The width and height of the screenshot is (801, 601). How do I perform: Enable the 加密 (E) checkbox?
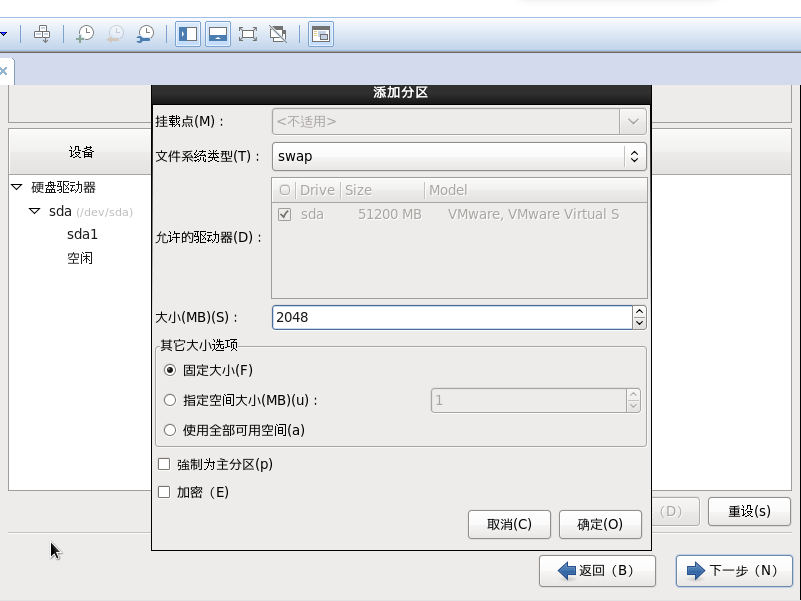164,492
